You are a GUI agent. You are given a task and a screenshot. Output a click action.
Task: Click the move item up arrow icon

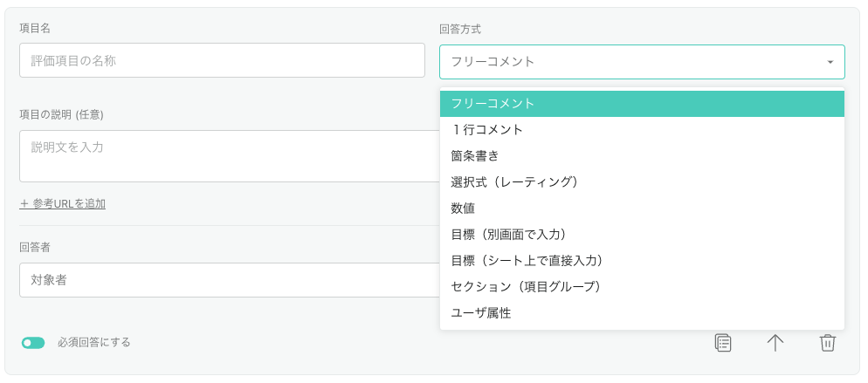click(775, 343)
